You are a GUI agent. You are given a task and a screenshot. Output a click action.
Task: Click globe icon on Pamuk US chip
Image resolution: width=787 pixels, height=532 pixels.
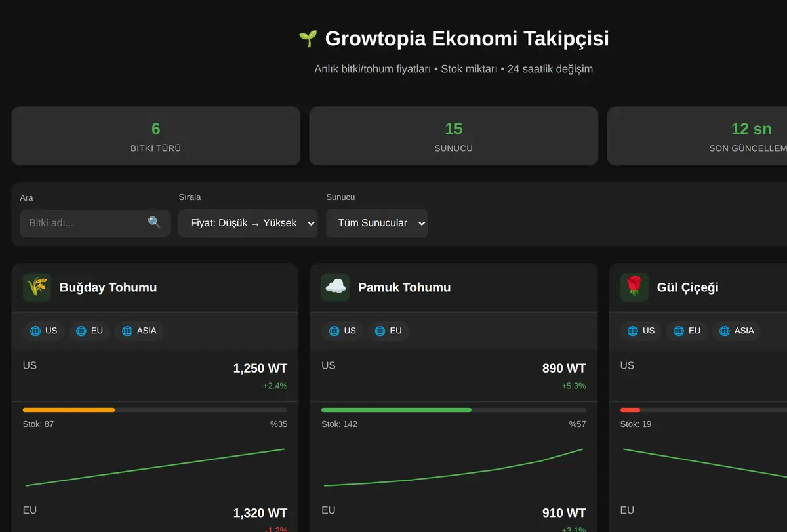334,331
